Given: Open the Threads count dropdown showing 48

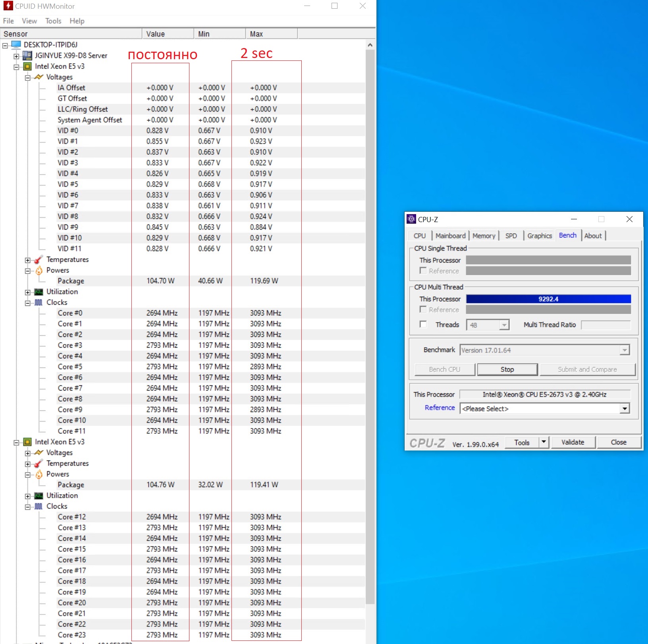Looking at the screenshot, I should tap(504, 325).
